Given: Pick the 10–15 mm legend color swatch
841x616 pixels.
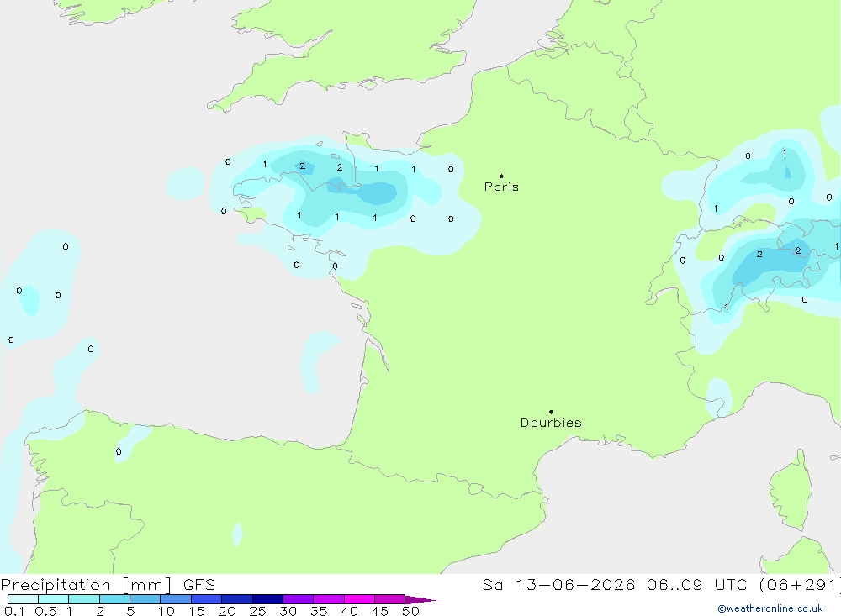Looking at the screenshot, I should coord(176,599).
